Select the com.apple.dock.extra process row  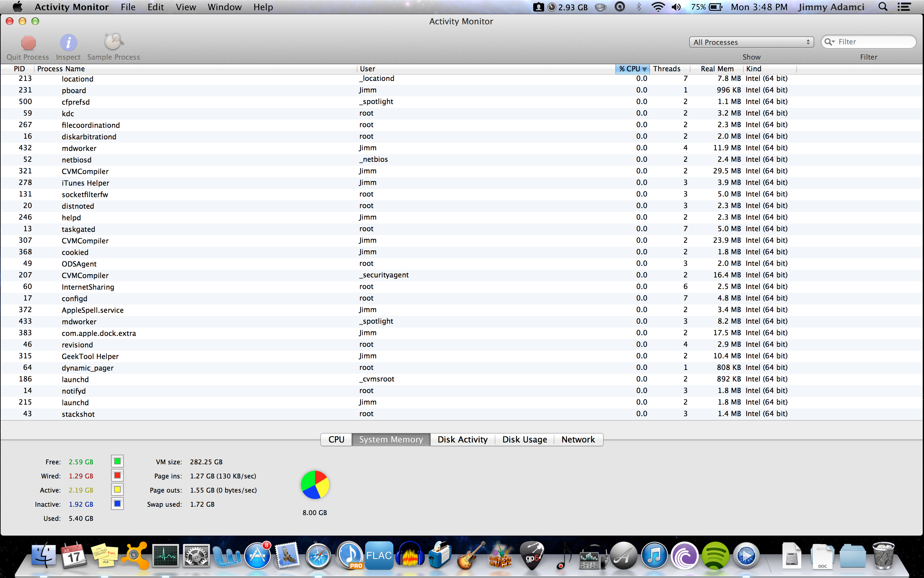[462, 333]
